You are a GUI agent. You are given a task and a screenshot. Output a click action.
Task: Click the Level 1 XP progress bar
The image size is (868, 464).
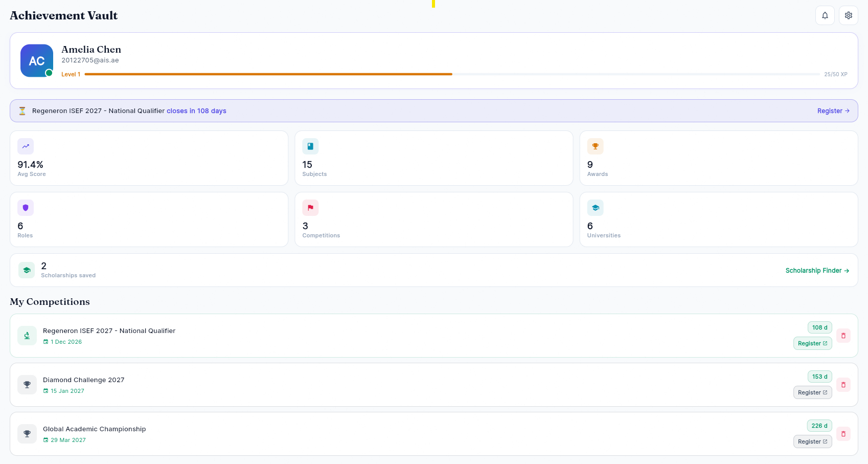point(452,74)
